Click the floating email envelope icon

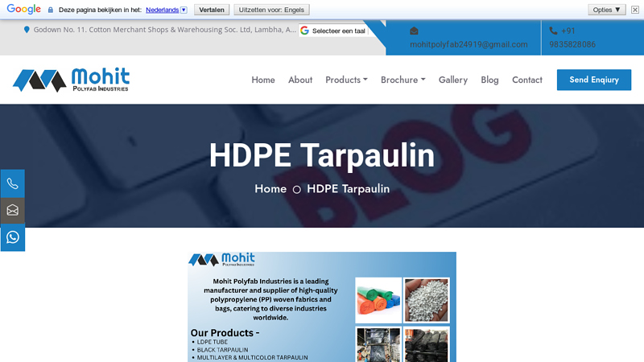click(x=12, y=210)
